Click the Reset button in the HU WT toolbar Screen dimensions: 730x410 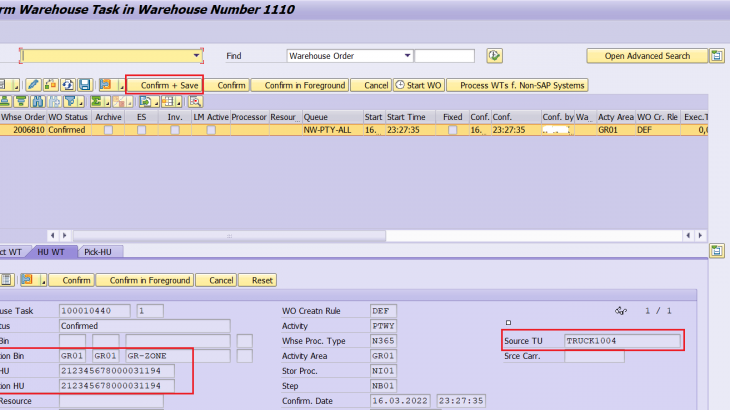pos(257,280)
